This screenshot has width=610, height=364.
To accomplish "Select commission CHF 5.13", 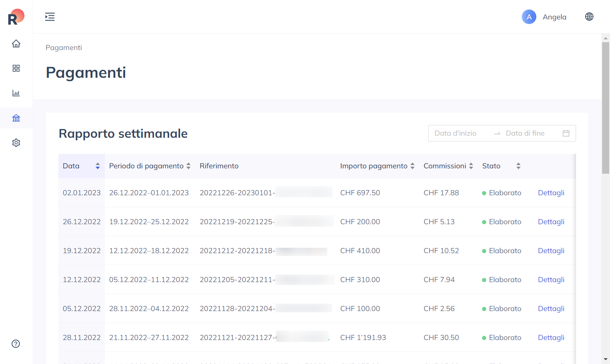I will coord(439,222).
